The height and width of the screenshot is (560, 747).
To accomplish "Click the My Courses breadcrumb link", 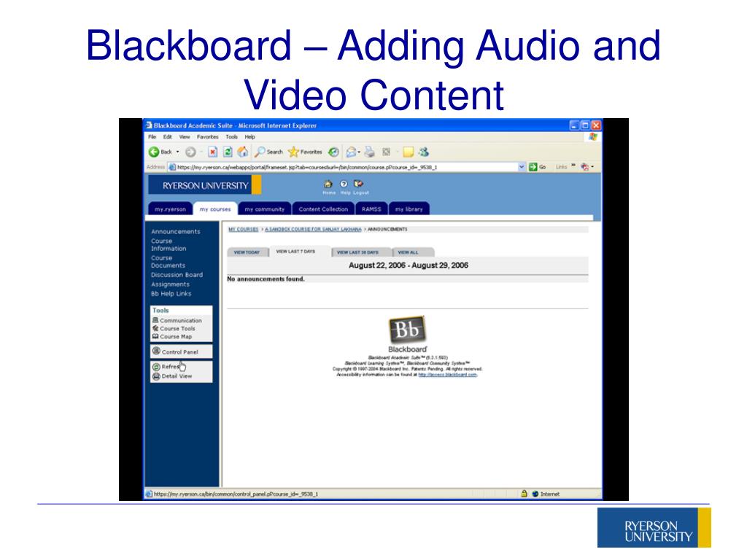I will tap(244, 229).
